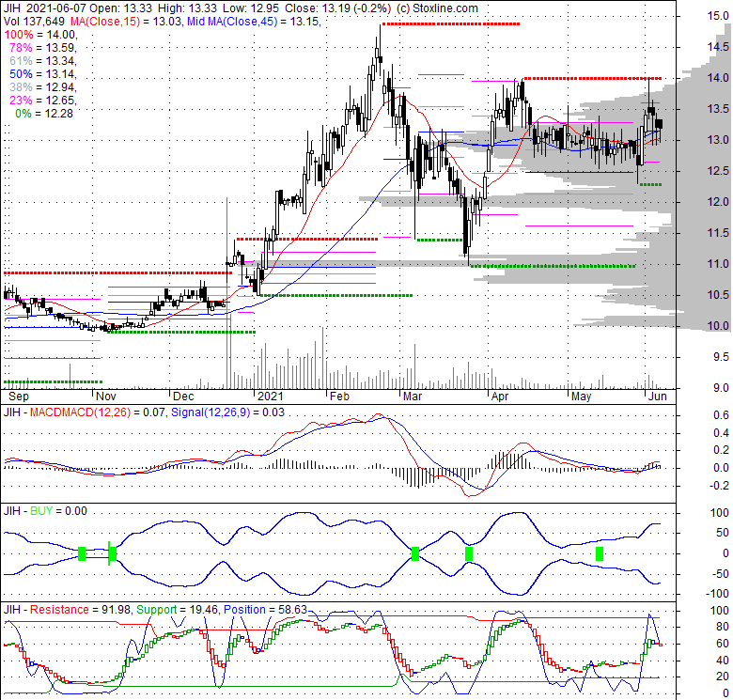Click the 15.0 price axis label

[x=718, y=16]
